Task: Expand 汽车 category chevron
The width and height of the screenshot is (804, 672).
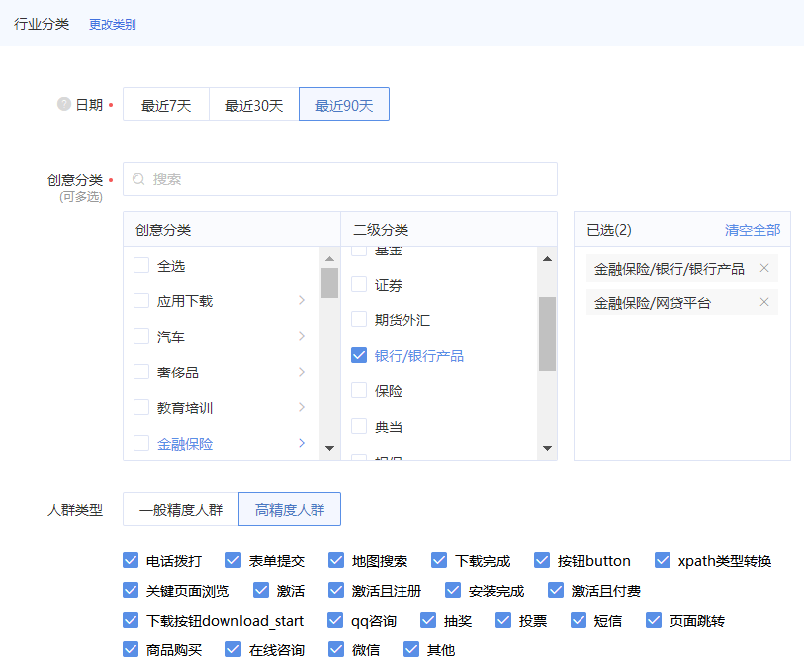Action: pyautogui.click(x=302, y=336)
